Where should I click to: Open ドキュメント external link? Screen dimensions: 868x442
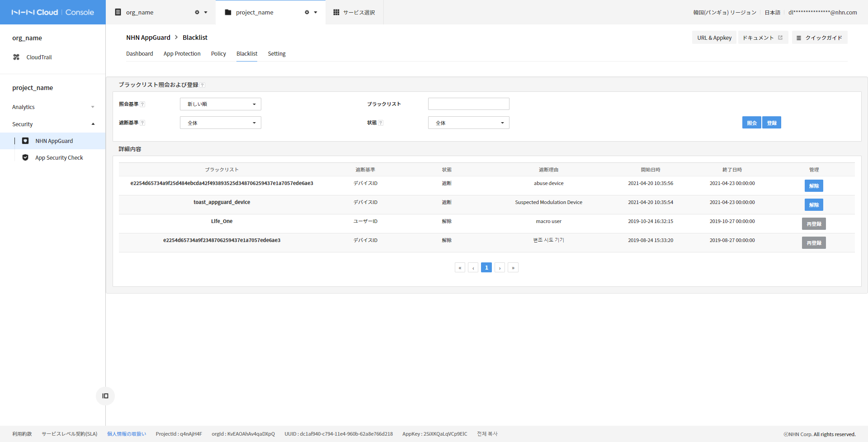point(763,38)
